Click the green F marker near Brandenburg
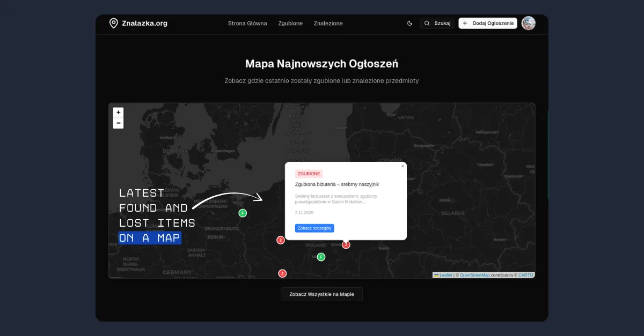 [243, 213]
